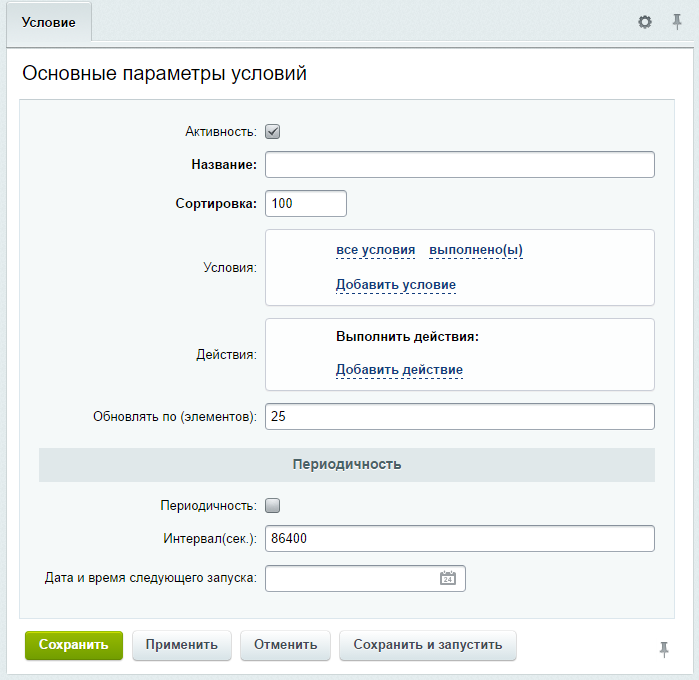Open the calendar date picker icon
The height and width of the screenshot is (680, 699).
click(448, 578)
